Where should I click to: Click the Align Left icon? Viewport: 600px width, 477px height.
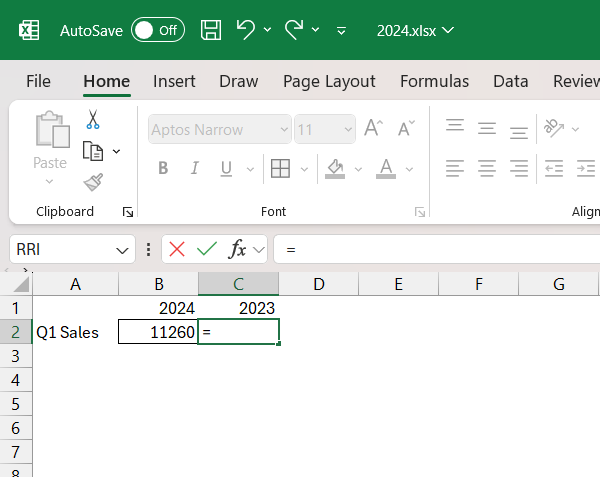[x=455, y=168]
